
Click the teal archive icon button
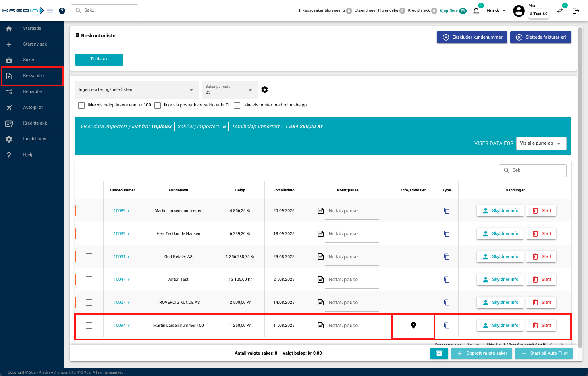tap(439, 353)
